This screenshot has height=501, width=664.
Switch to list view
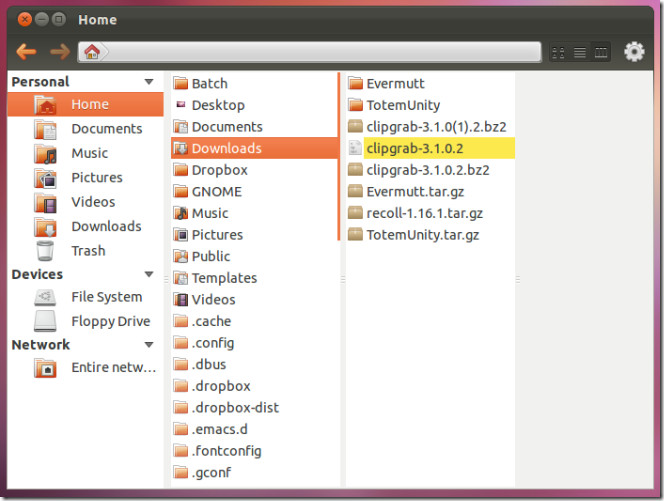tap(580, 53)
